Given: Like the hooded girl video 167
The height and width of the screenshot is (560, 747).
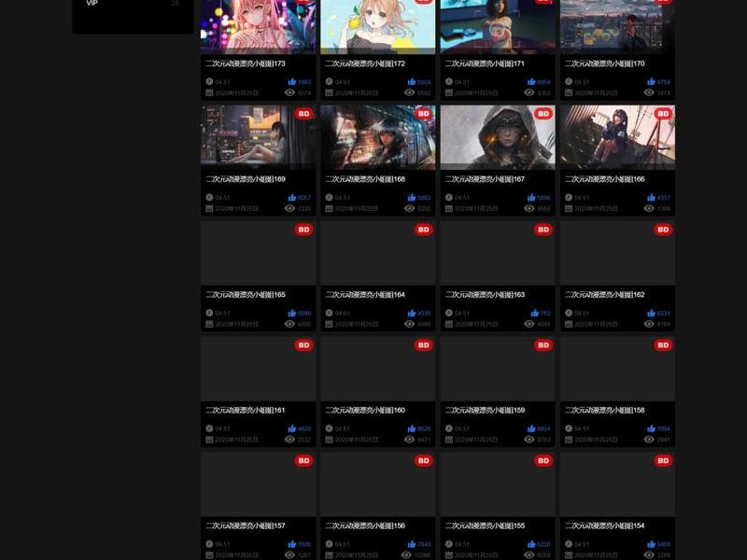Looking at the screenshot, I should 531,197.
